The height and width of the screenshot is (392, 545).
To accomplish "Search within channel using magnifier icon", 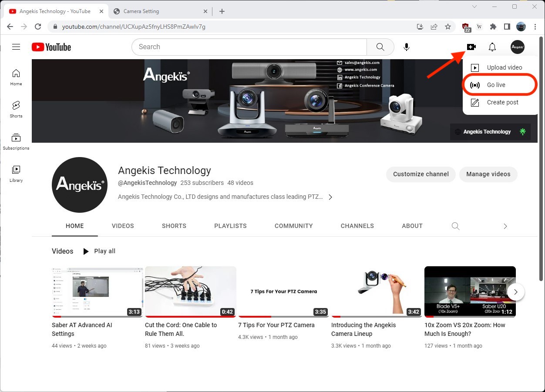I will [x=455, y=226].
